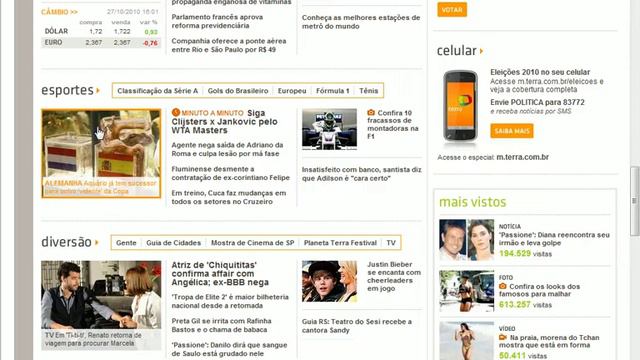Open the Classificação da Série A tab

click(x=158, y=91)
